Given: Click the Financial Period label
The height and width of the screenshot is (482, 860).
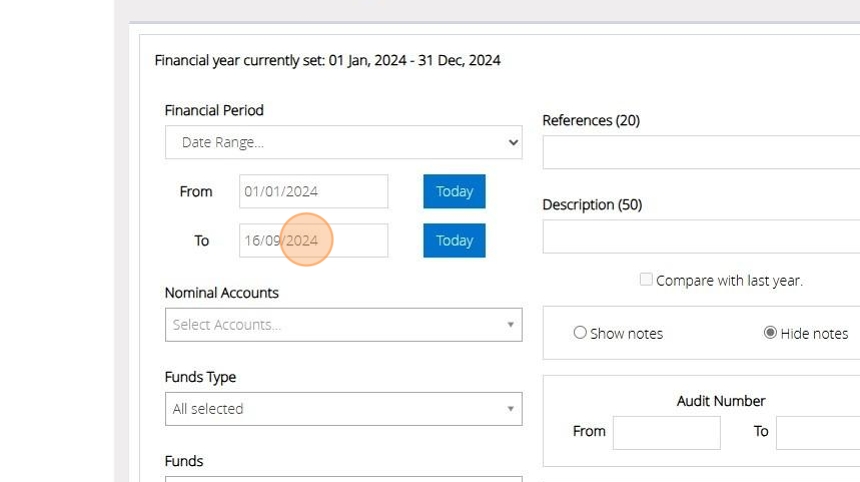Looking at the screenshot, I should pyautogui.click(x=214, y=110).
